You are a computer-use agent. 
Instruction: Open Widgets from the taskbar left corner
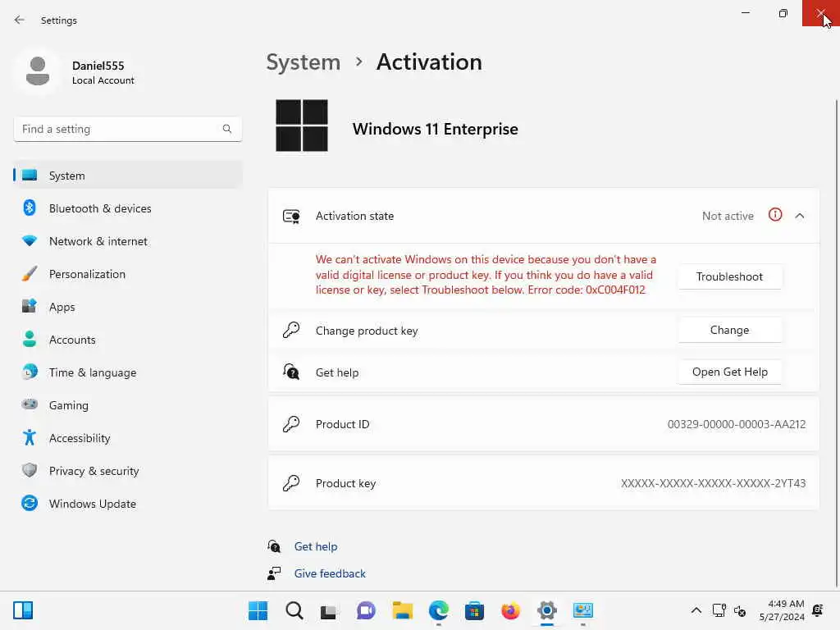(x=23, y=610)
